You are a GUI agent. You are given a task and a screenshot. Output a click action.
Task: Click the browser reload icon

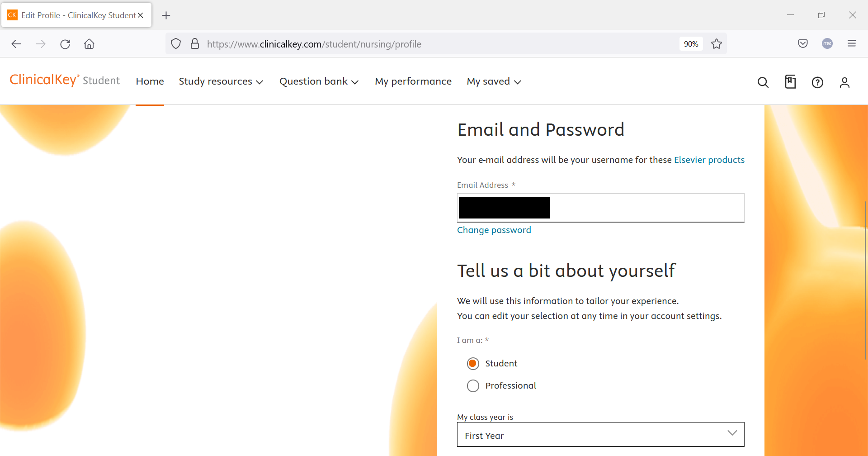65,44
